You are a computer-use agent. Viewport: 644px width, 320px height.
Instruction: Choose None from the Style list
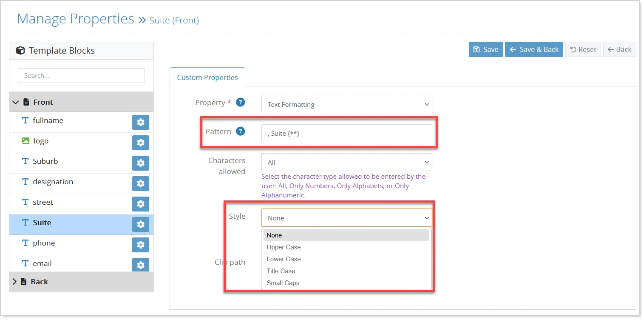[346, 235]
